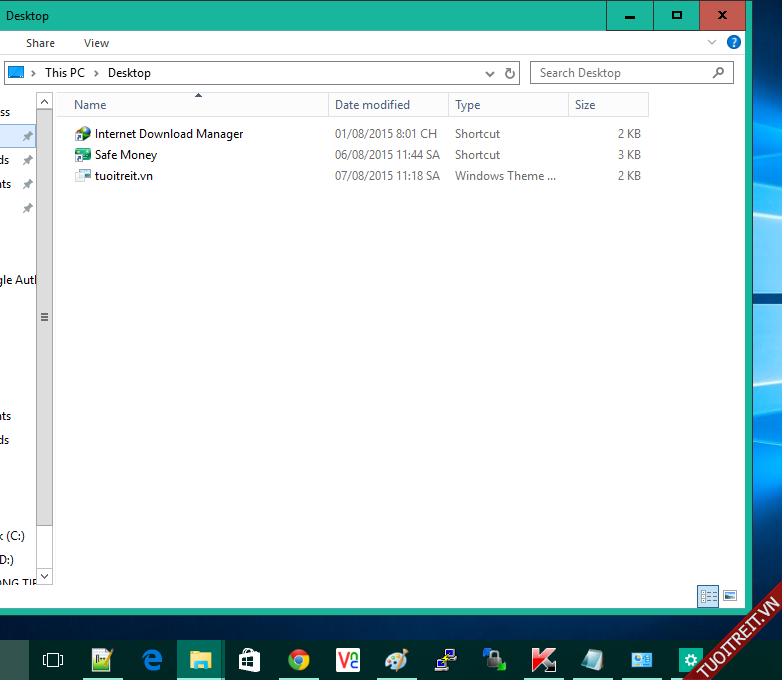Open Microsoft Edge from the taskbar

coord(152,660)
